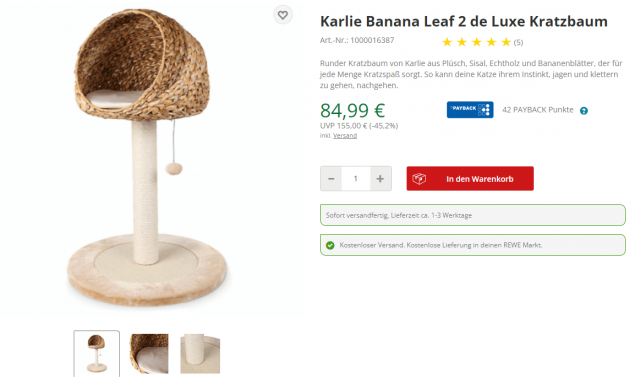Image resolution: width=635 pixels, height=384 pixels.
Task: Click the main cat tree product image
Action: [x=146, y=158]
